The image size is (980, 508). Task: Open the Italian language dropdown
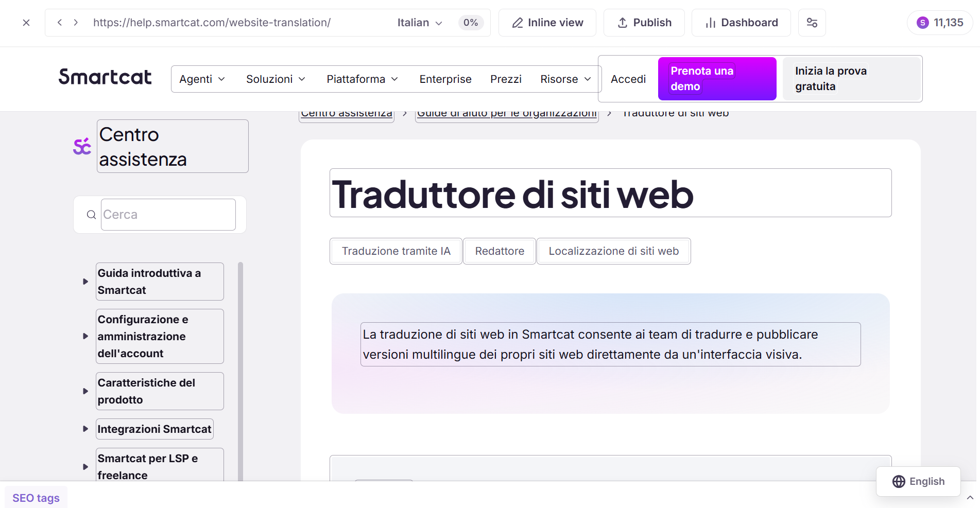(x=420, y=23)
